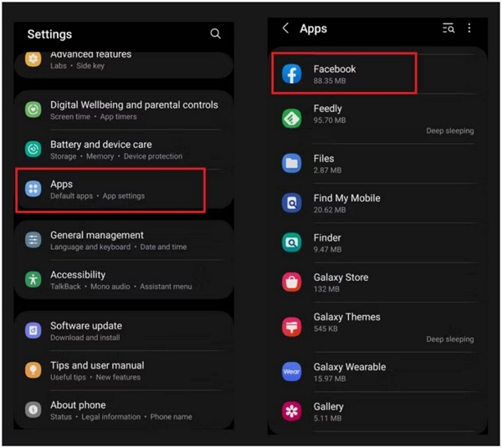The height and width of the screenshot is (448, 502).
Task: Tap the "Date and time" subtitle text
Action: (x=163, y=247)
